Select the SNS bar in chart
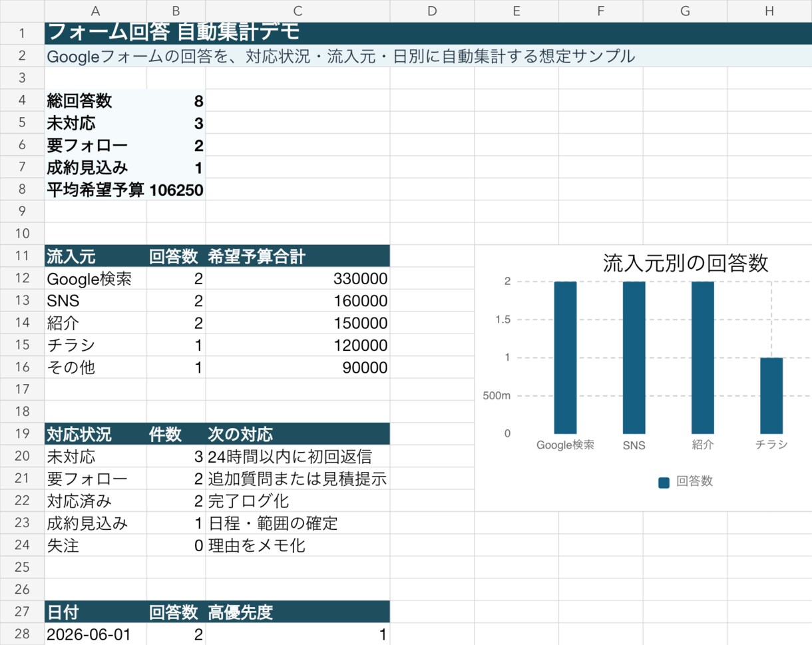Image resolution: width=812 pixels, height=645 pixels. pyautogui.click(x=634, y=357)
